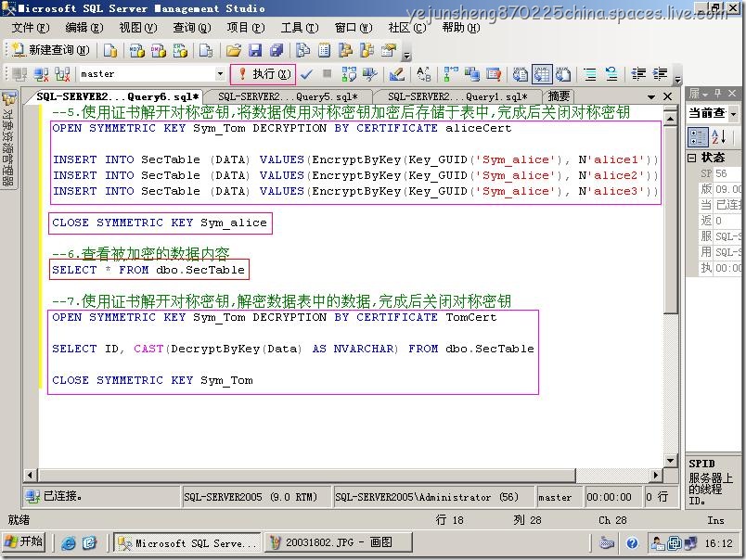Screen dimensions: 746x560
Task: Open the active files dropdown arrow
Action: [x=651, y=96]
